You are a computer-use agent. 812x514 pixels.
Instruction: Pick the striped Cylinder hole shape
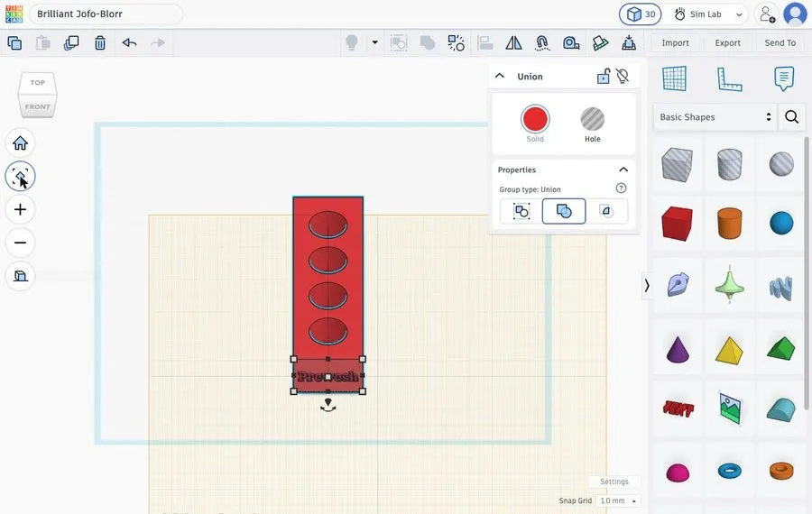click(x=729, y=164)
